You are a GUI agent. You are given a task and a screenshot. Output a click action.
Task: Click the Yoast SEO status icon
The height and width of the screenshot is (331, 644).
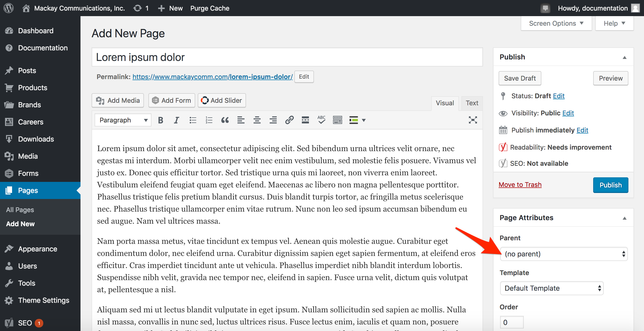[503, 163]
